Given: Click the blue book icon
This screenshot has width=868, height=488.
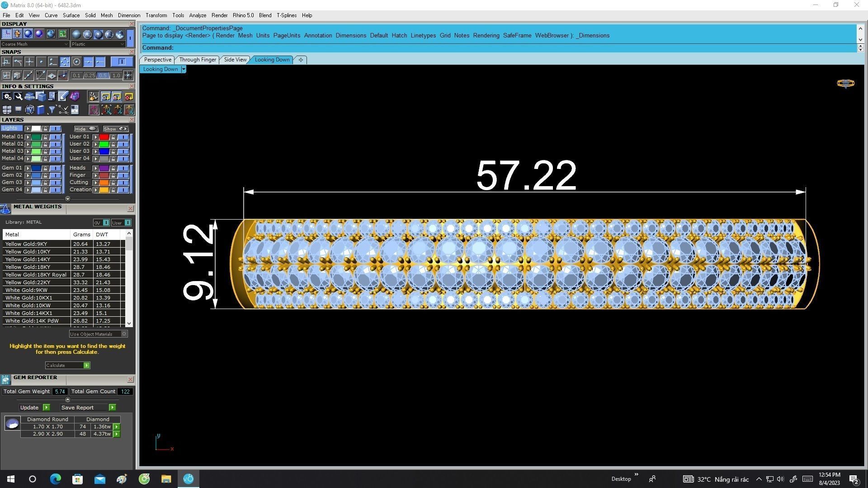Looking at the screenshot, I should point(41,110).
